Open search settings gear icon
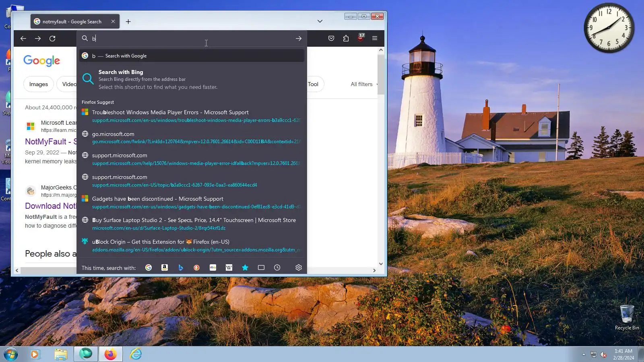 (299, 268)
